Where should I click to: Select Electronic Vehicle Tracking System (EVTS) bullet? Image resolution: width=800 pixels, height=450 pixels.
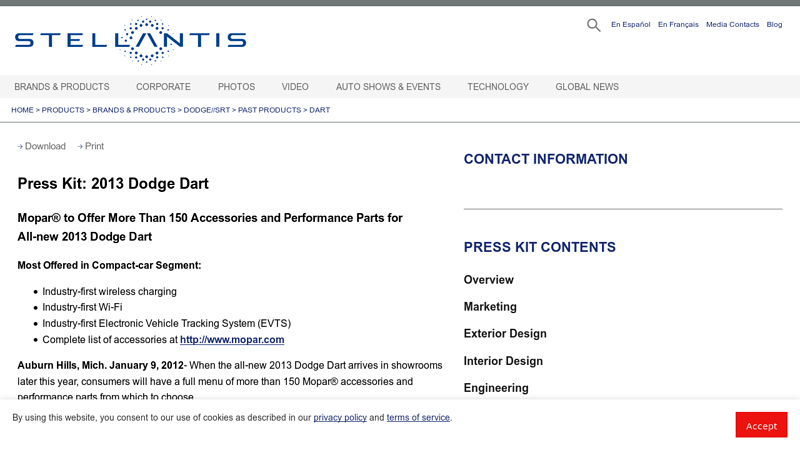(166, 323)
